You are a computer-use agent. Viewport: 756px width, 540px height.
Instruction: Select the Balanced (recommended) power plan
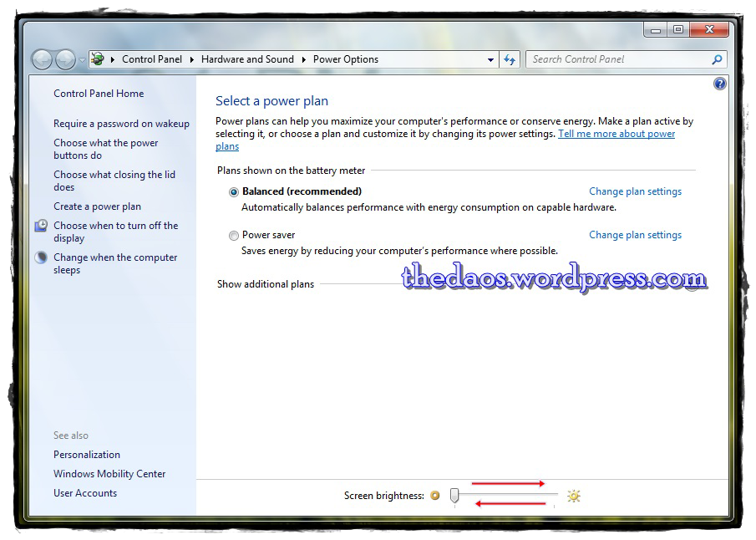click(x=234, y=191)
